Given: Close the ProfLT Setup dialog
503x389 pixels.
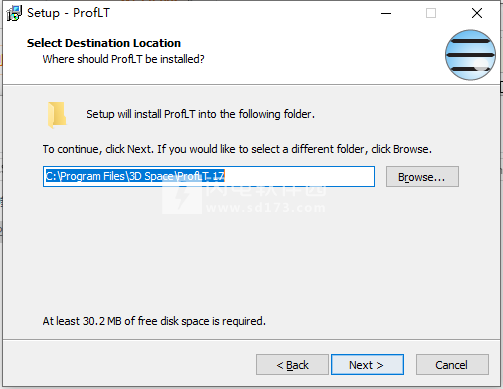Looking at the screenshot, I should 477,13.
